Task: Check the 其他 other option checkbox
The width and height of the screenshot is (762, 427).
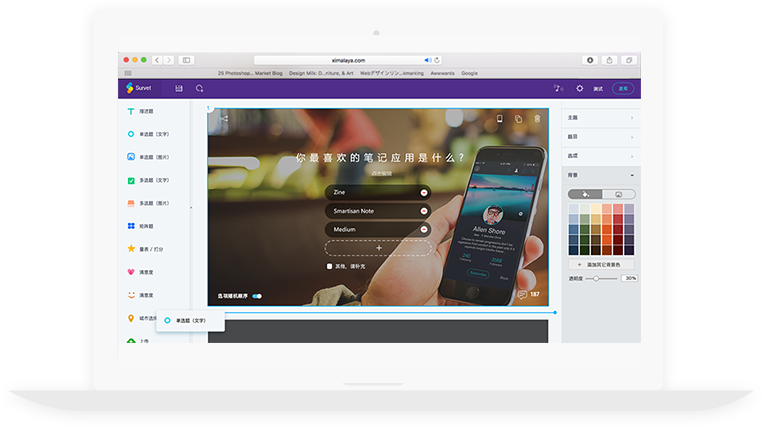Action: (x=329, y=266)
